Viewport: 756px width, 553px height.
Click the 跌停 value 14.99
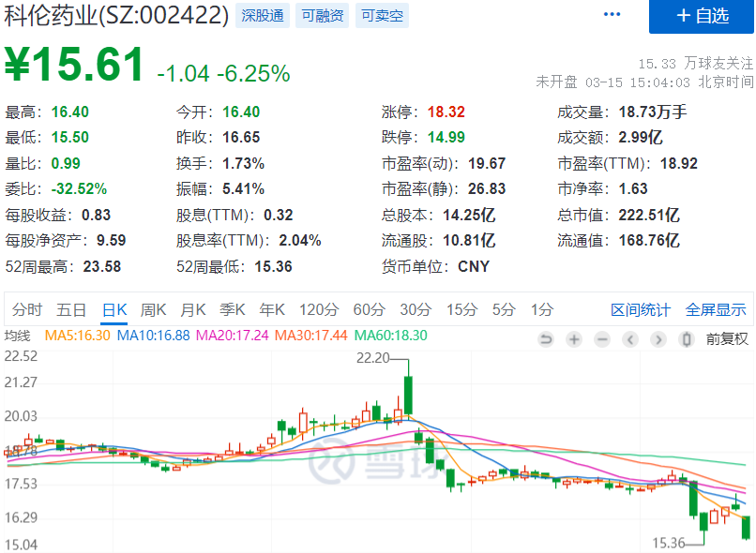pos(446,137)
